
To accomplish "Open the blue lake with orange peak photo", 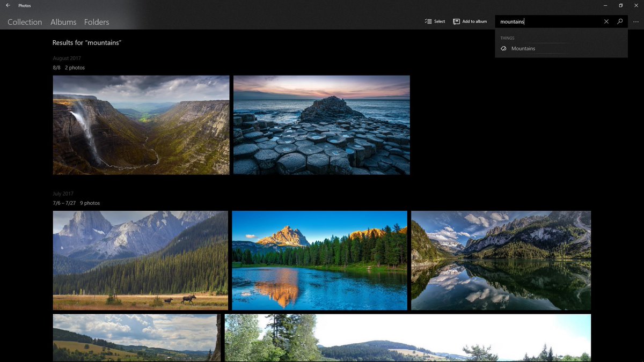I will coord(319,260).
